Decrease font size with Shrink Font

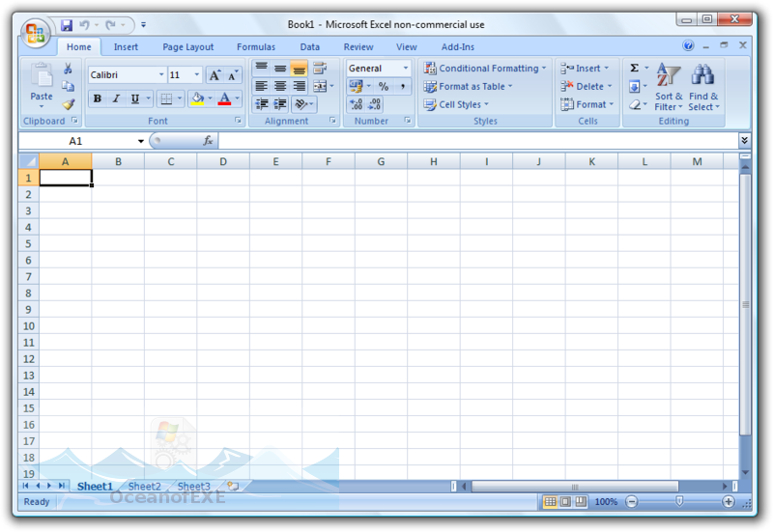pyautogui.click(x=233, y=75)
